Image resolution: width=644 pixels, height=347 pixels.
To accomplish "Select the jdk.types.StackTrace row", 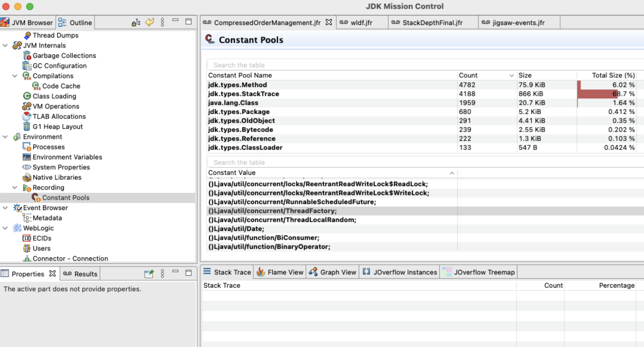I will [244, 94].
